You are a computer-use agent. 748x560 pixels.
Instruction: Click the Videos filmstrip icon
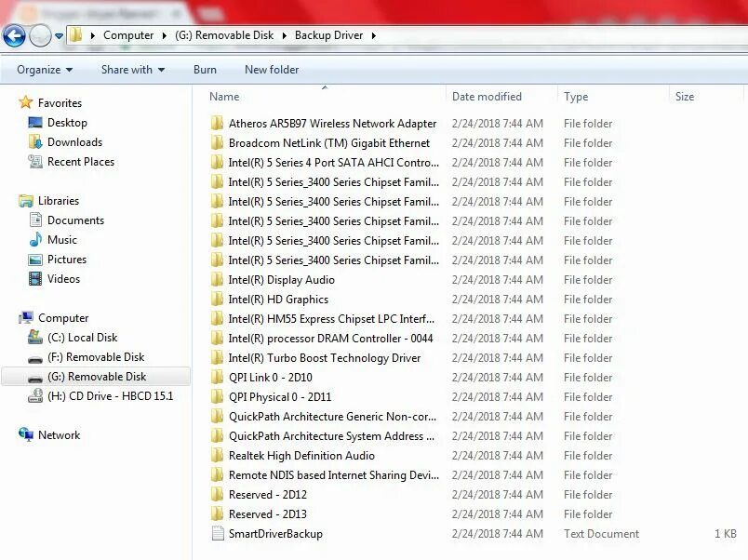[x=35, y=278]
